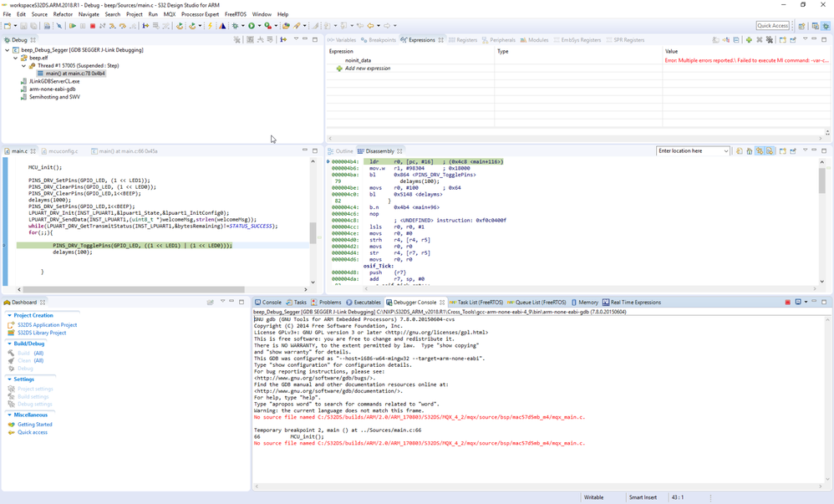Click the green Run launch icon
The image size is (834, 504).
252,26
